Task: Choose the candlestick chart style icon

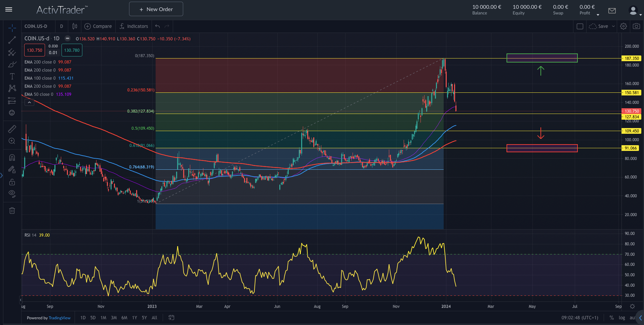Action: 75,26
